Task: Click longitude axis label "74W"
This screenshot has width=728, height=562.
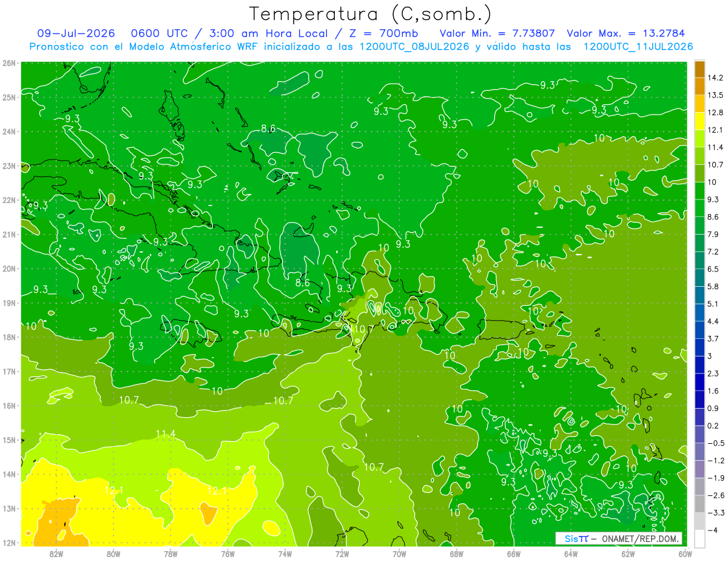Action: 285,553
